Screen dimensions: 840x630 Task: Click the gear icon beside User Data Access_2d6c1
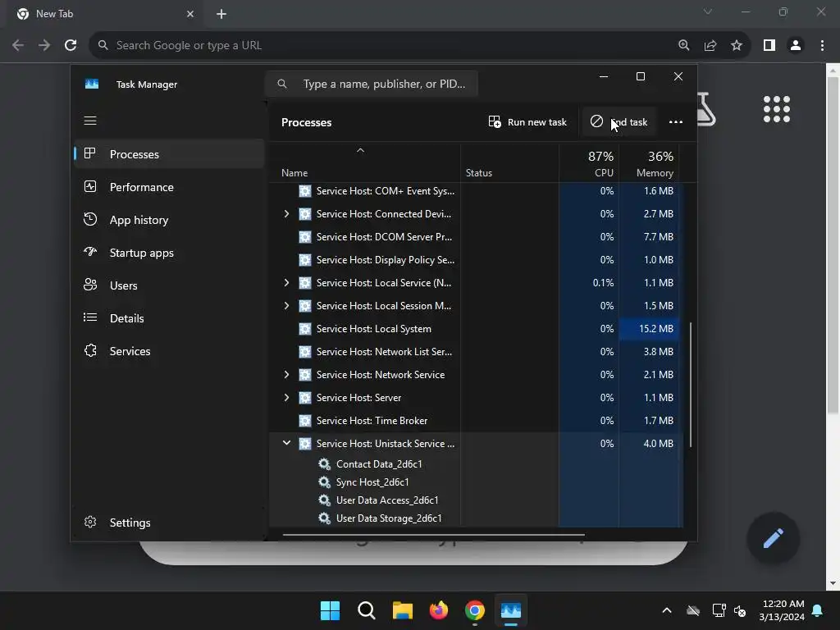(324, 500)
